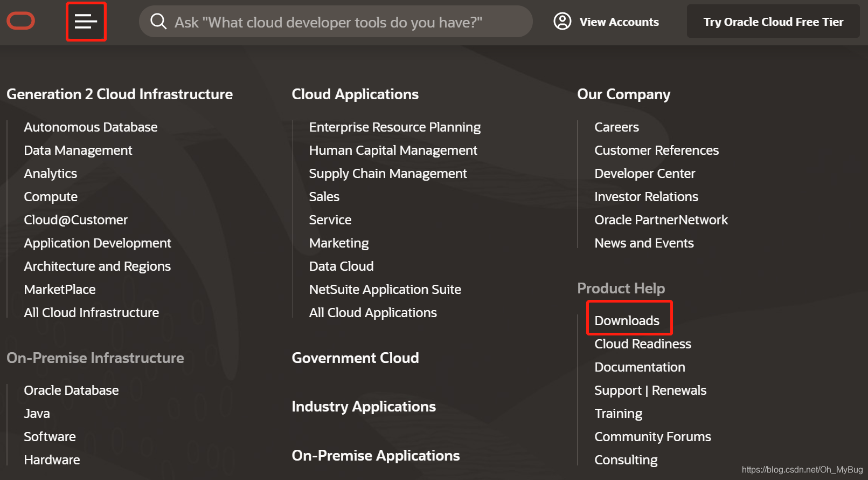Image resolution: width=868 pixels, height=480 pixels.
Task: Open Data Management link
Action: (78, 150)
